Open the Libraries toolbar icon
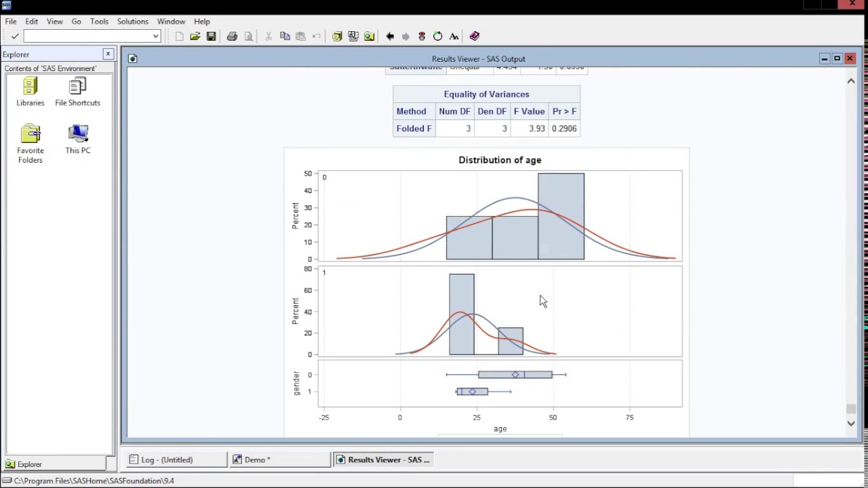Screen dimensions: 868x488 (x=337, y=36)
